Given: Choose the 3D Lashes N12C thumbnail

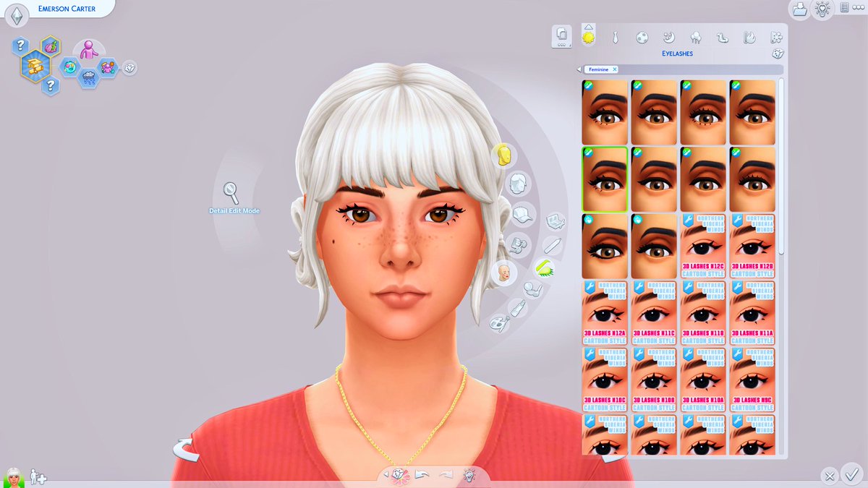Looking at the screenshot, I should [703, 246].
